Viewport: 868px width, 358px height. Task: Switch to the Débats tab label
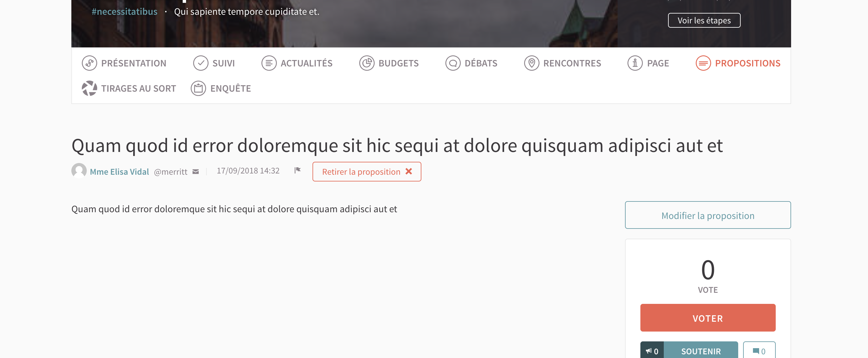click(480, 63)
